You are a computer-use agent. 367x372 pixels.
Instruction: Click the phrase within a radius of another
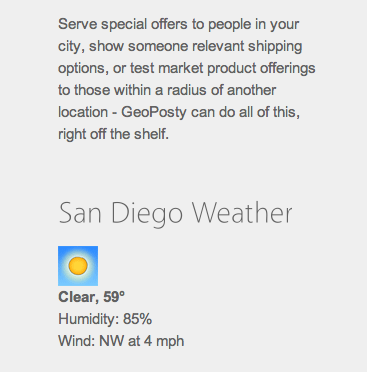pyautogui.click(x=195, y=90)
